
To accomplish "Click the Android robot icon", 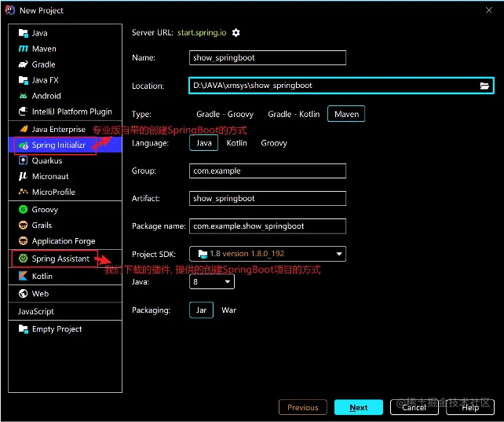I will [23, 96].
